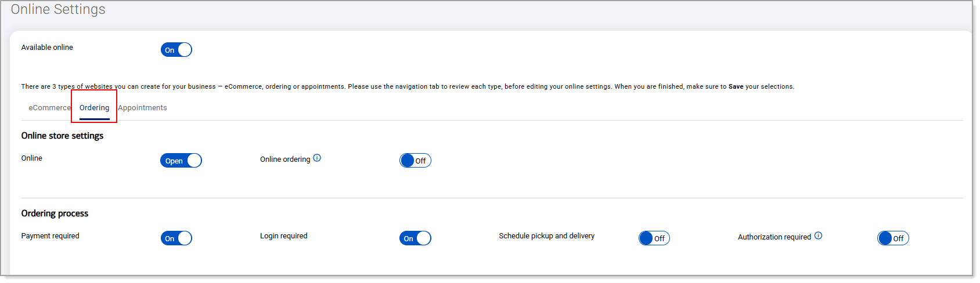Open the Appointments tab

point(142,108)
